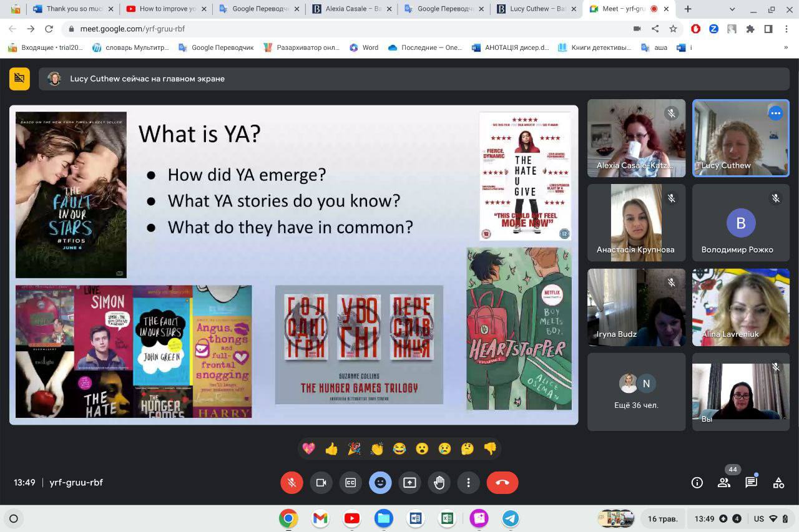Launch Gmail from the shelf
Image resolution: width=799 pixels, height=532 pixels.
(320, 518)
